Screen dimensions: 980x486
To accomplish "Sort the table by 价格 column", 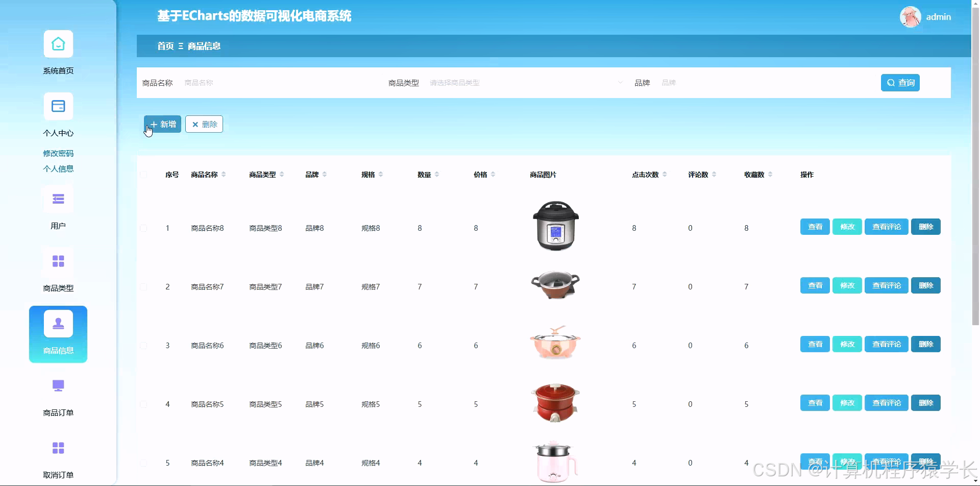I will tap(492, 174).
